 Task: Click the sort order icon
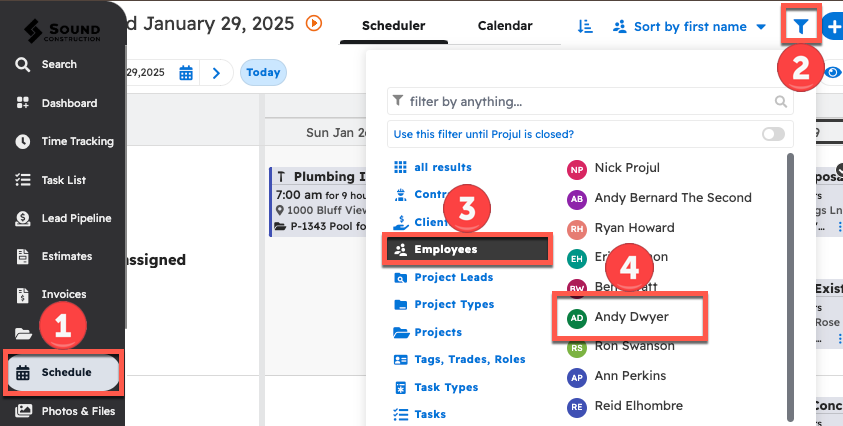(x=586, y=26)
